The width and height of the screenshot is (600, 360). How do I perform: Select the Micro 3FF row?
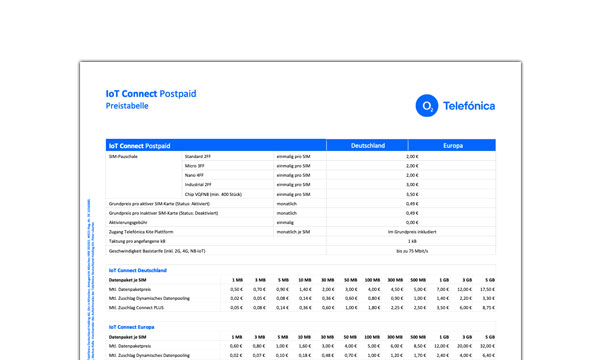coord(301,166)
